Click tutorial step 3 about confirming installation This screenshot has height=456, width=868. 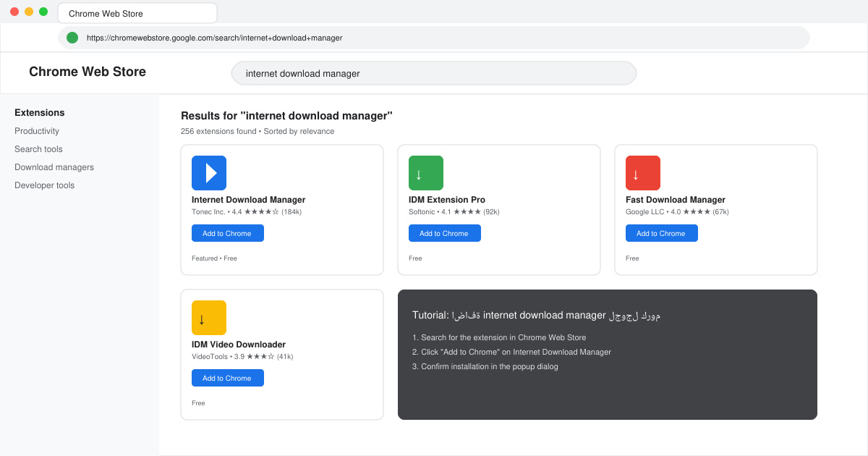485,366
